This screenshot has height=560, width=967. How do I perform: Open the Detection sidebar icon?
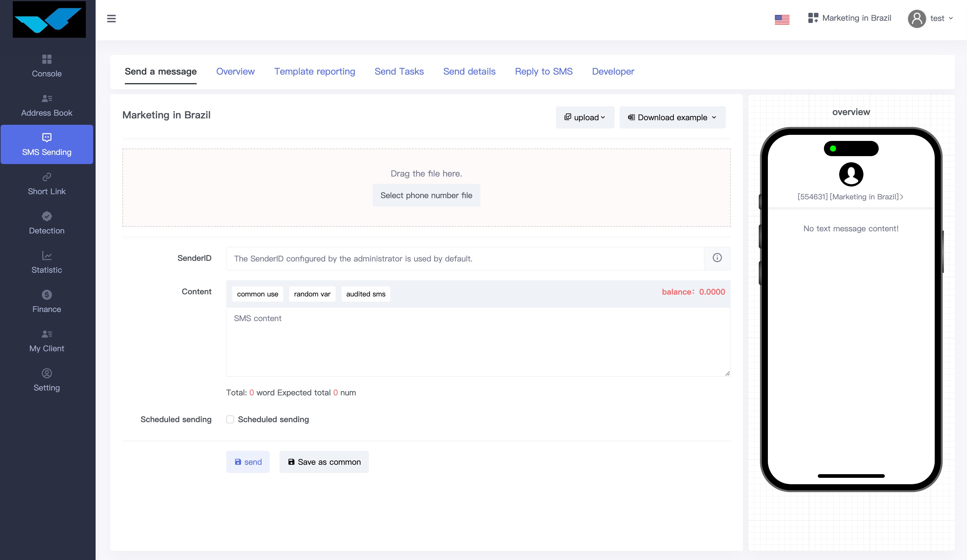(x=47, y=216)
